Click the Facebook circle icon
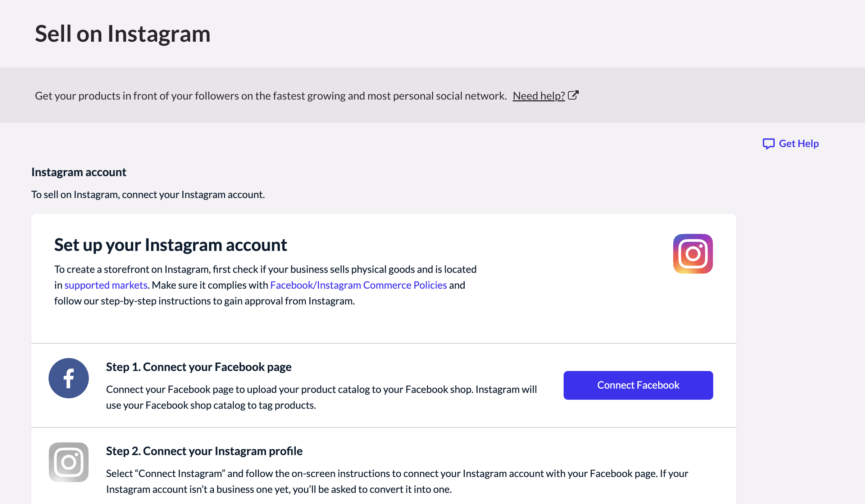 click(x=69, y=378)
